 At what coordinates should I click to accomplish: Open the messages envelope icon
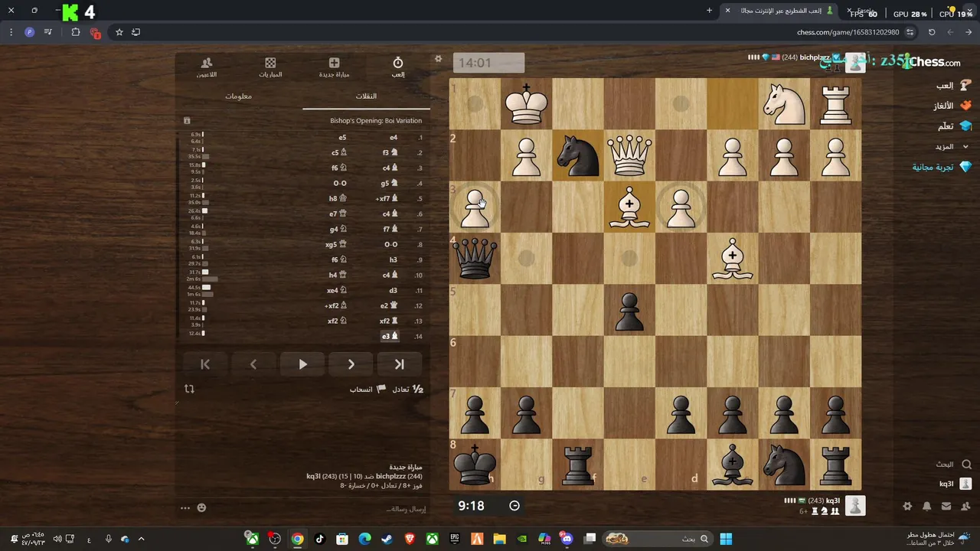click(946, 506)
